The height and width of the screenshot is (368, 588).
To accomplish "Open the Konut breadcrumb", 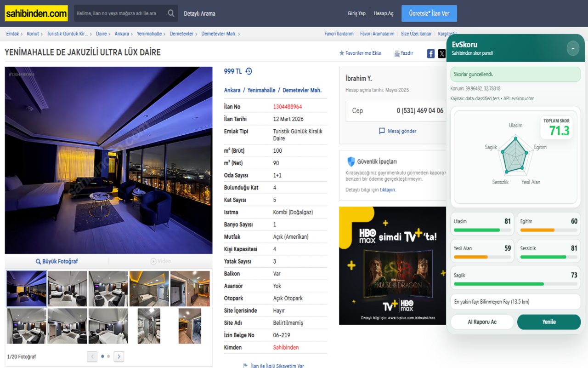I will click(x=33, y=34).
